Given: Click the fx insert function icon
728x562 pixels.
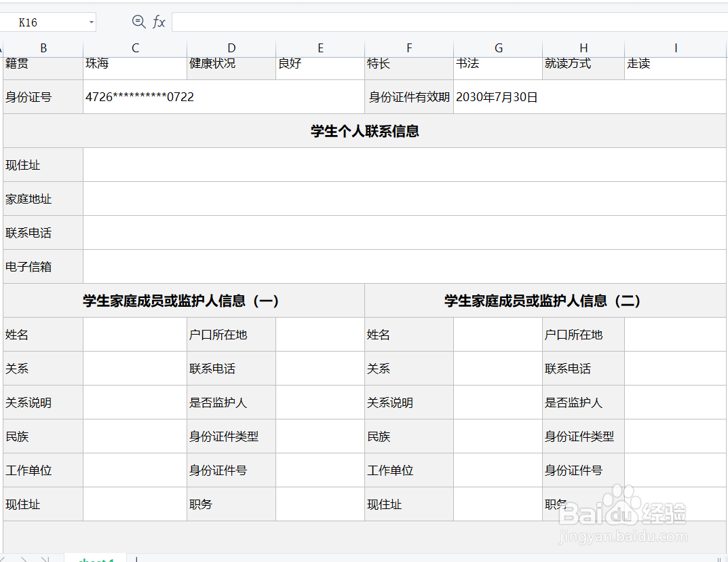Looking at the screenshot, I should [x=158, y=22].
